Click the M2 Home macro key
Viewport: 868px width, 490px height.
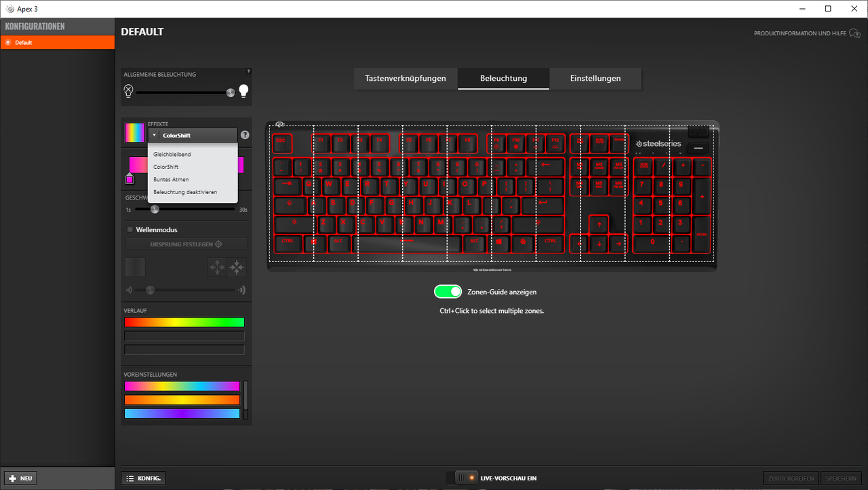pos(599,166)
